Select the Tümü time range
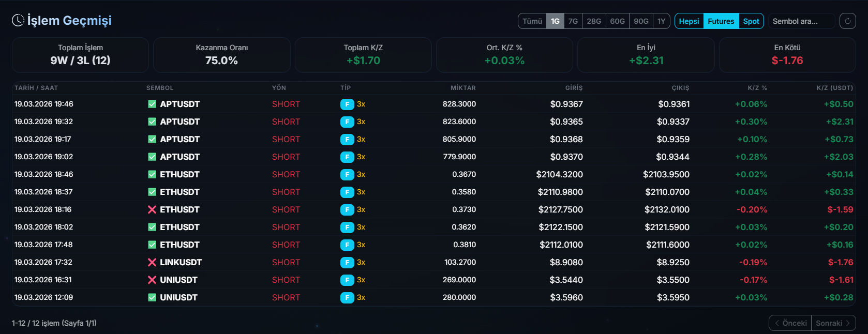Screen dimensions: 868x334 pos(532,21)
